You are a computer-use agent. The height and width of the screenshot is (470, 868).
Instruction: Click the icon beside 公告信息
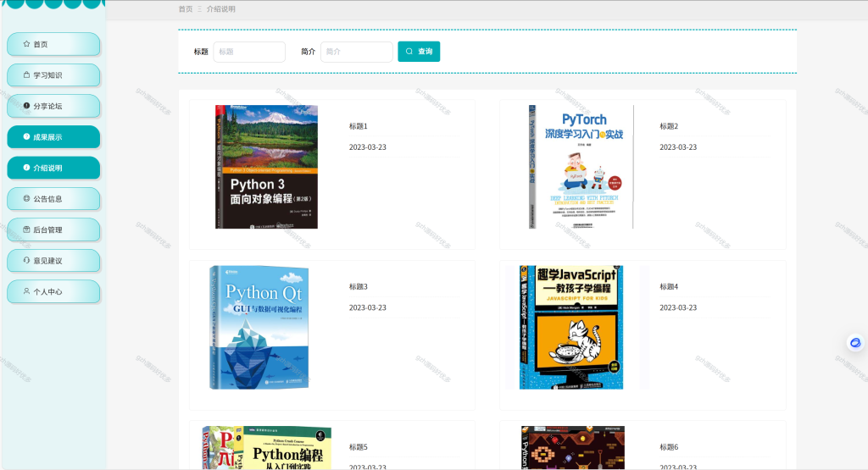point(26,198)
